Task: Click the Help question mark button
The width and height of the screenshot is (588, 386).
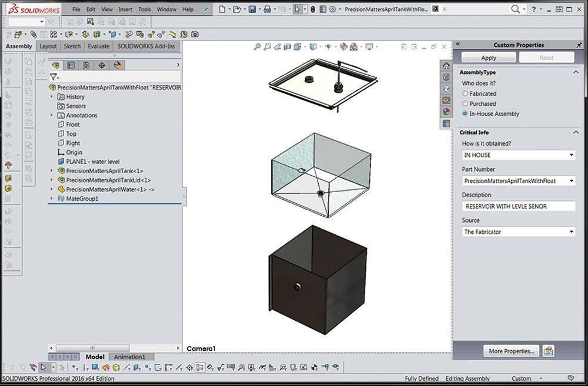Action: (534, 9)
